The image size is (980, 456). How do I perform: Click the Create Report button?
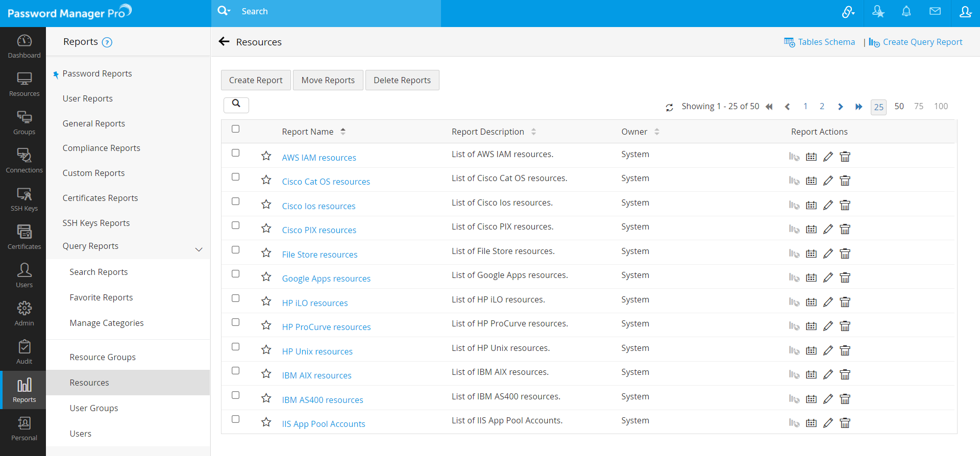coord(255,80)
